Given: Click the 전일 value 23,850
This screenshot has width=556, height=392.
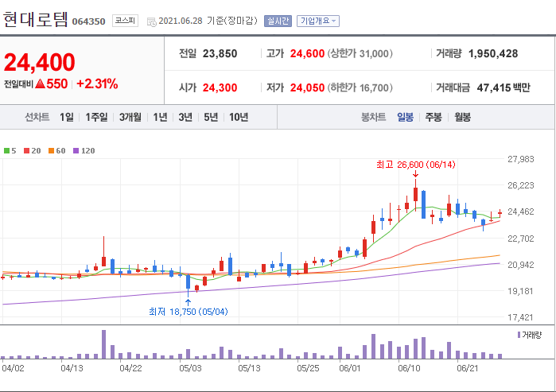Looking at the screenshot, I should point(220,53).
